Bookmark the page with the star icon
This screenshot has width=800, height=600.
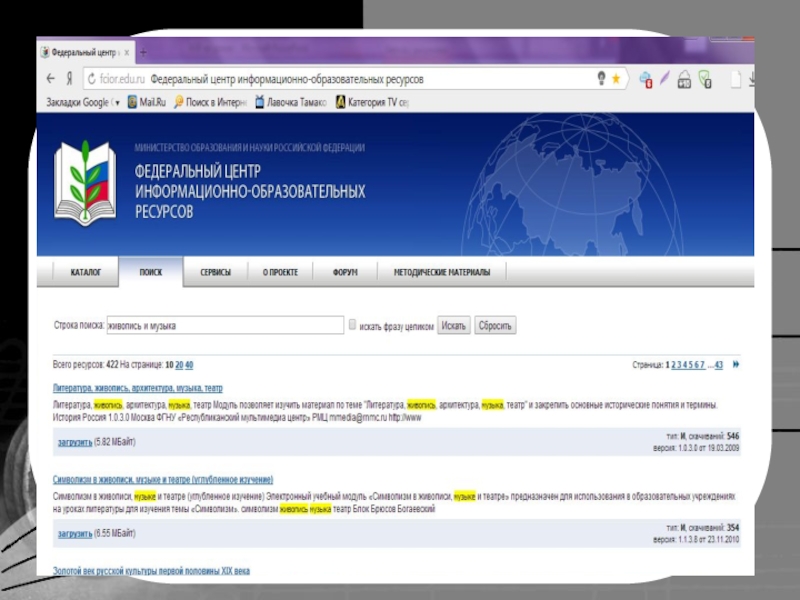pyautogui.click(x=616, y=78)
